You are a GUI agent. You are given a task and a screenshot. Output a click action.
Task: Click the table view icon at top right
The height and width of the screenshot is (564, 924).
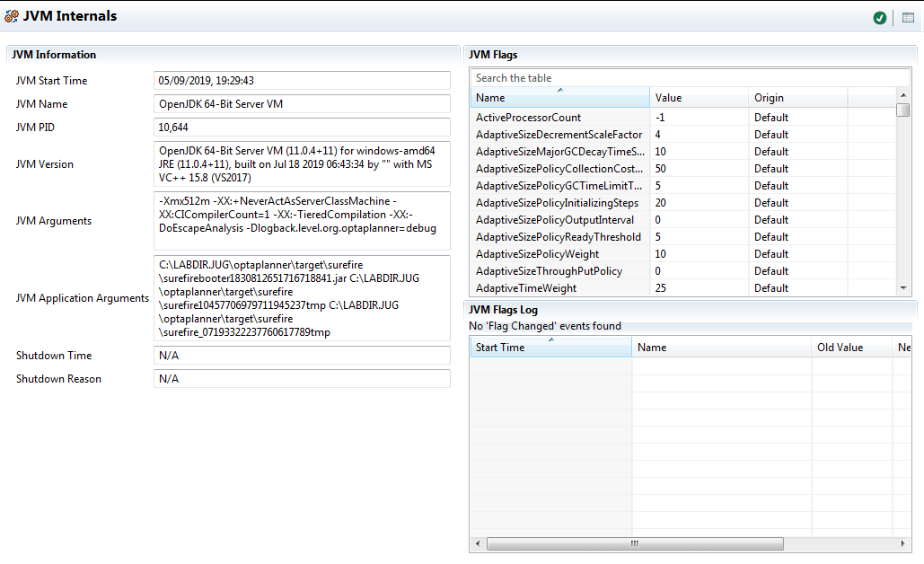point(908,17)
